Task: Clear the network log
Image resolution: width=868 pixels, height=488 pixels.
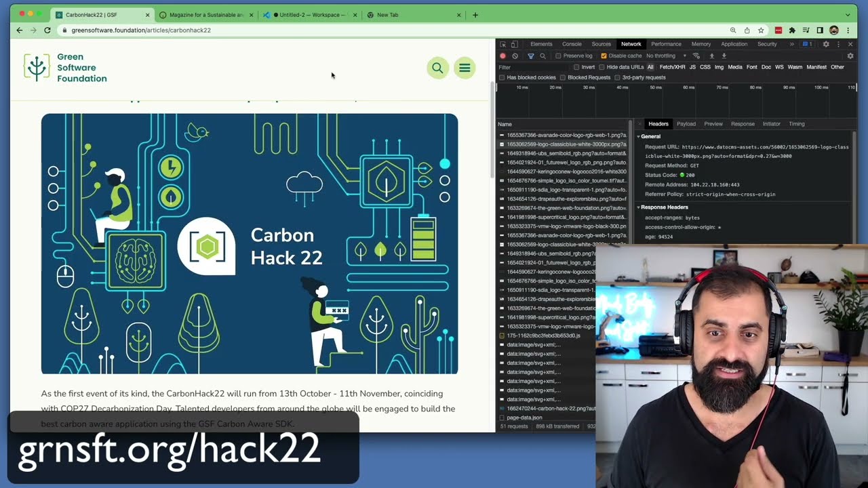Action: click(x=515, y=56)
